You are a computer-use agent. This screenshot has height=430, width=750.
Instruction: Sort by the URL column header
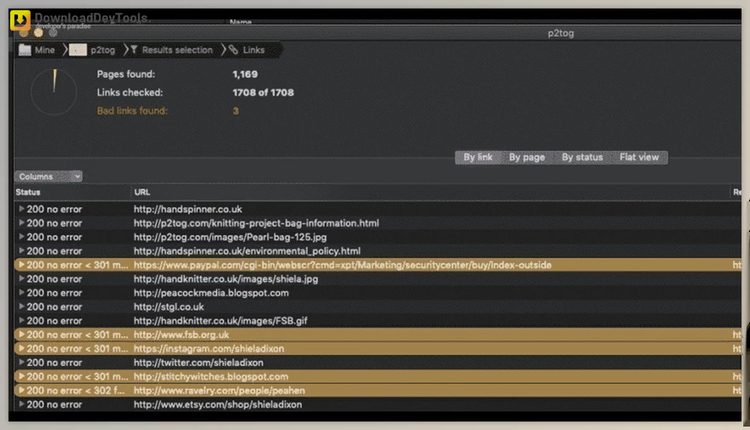pyautogui.click(x=142, y=192)
